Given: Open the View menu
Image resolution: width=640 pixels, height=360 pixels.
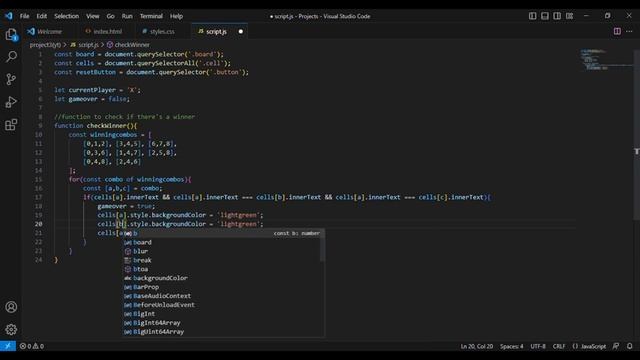Looking at the screenshot, I should [x=93, y=16].
